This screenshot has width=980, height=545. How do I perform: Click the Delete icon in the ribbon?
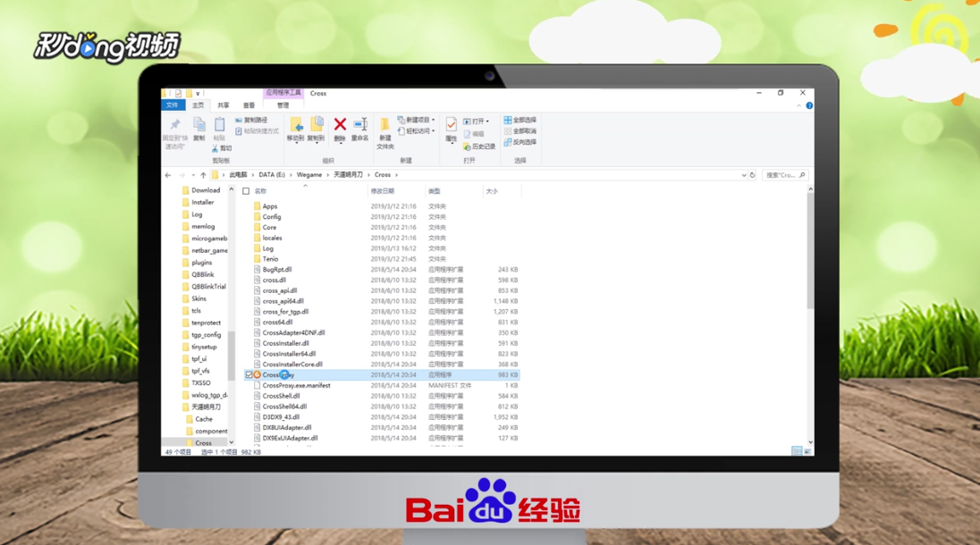click(340, 125)
